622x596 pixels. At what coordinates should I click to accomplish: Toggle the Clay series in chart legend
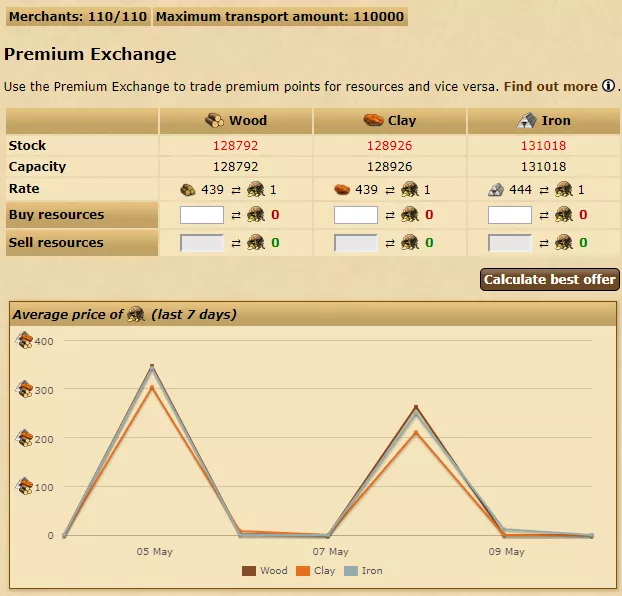(316, 571)
